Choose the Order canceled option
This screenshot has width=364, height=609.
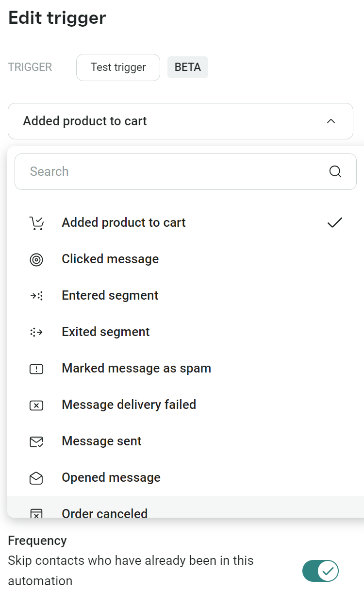point(185,508)
